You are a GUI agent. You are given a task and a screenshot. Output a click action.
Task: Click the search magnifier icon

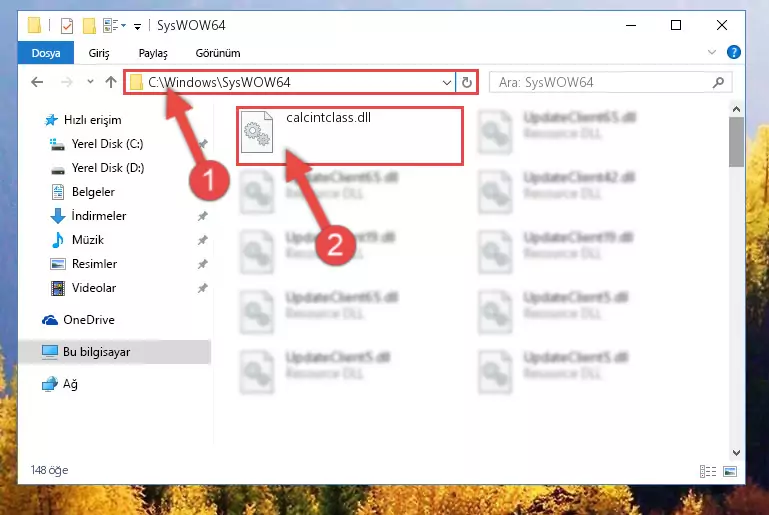[x=718, y=82]
